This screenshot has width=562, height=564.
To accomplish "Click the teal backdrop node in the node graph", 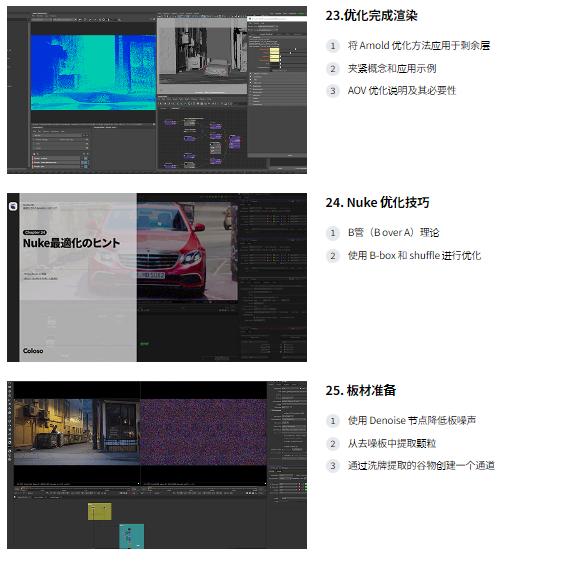I will click(x=132, y=536).
